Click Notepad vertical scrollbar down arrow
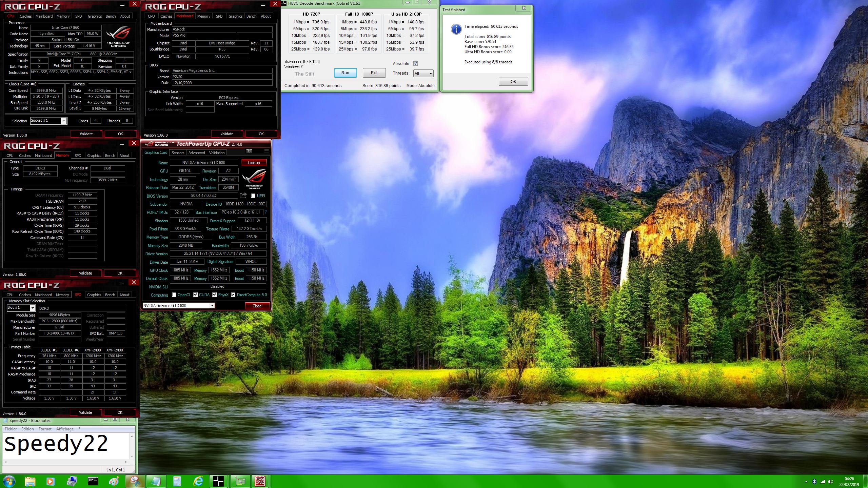Image resolution: width=868 pixels, height=488 pixels. point(132,457)
